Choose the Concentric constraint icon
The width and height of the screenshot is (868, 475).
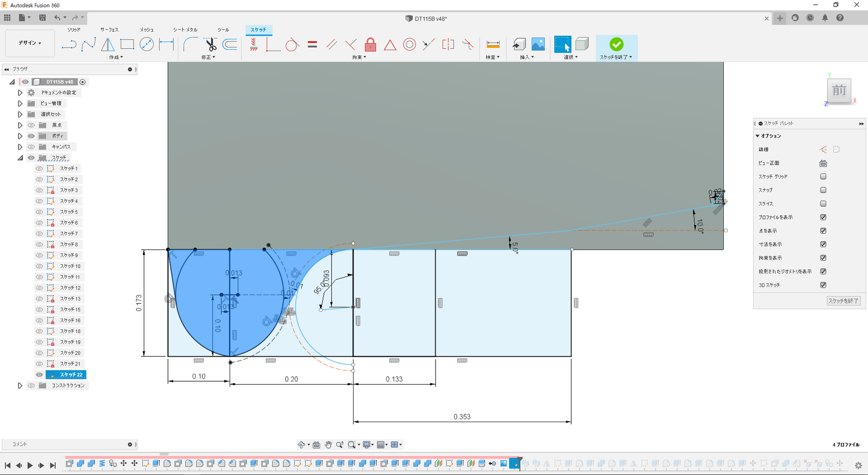click(409, 45)
